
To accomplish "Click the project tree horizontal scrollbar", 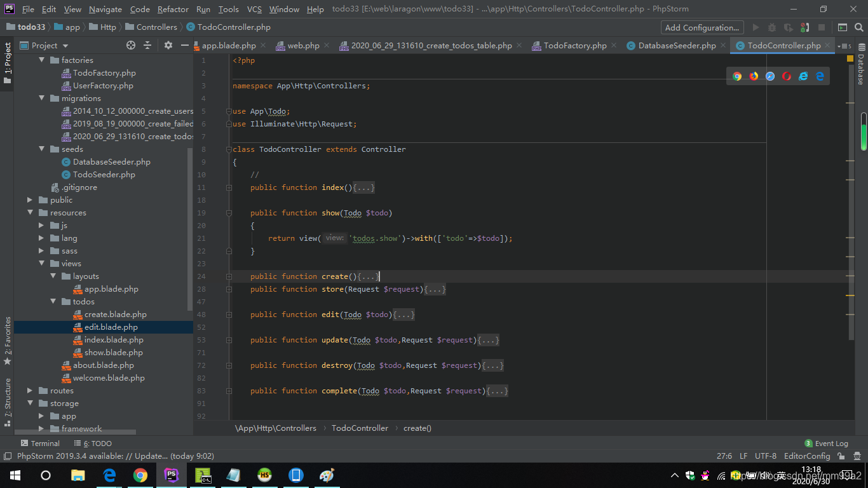I will click(x=75, y=432).
